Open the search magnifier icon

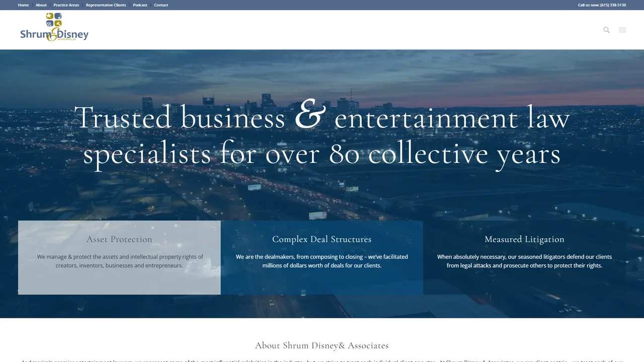click(606, 30)
